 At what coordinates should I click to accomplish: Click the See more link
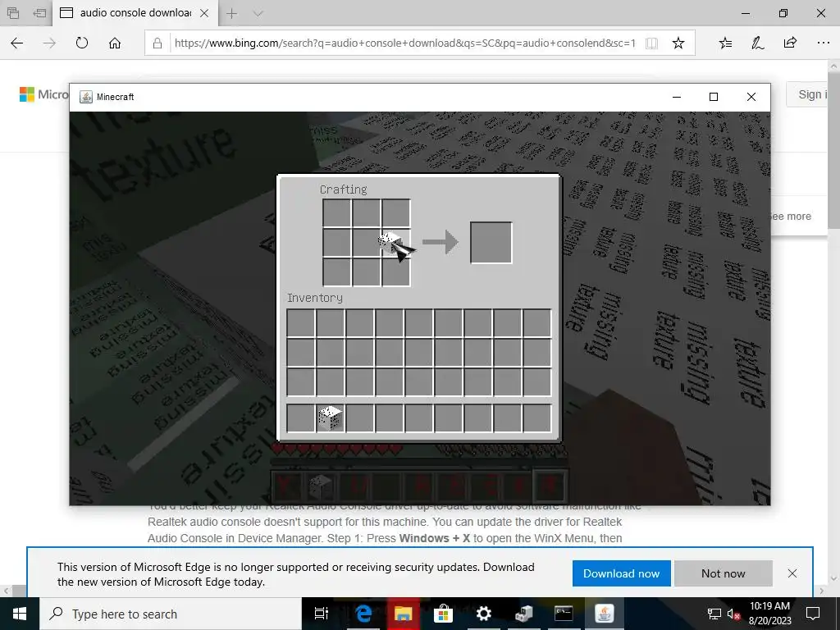pos(790,217)
